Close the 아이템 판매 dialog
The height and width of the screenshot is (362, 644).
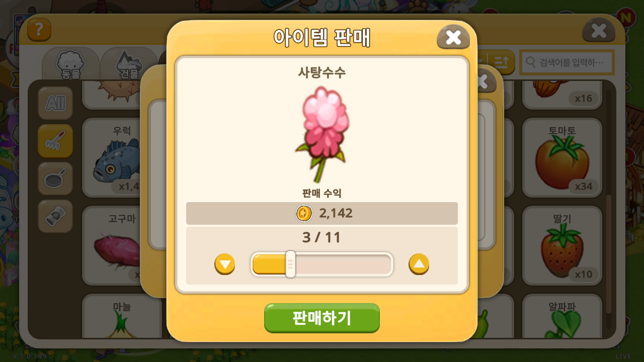pyautogui.click(x=453, y=37)
